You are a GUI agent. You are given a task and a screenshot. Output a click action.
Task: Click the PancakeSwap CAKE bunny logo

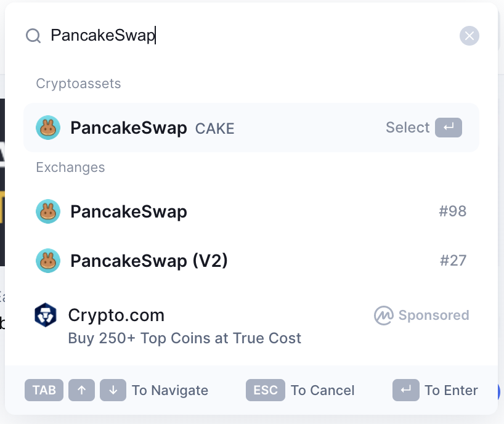click(48, 128)
